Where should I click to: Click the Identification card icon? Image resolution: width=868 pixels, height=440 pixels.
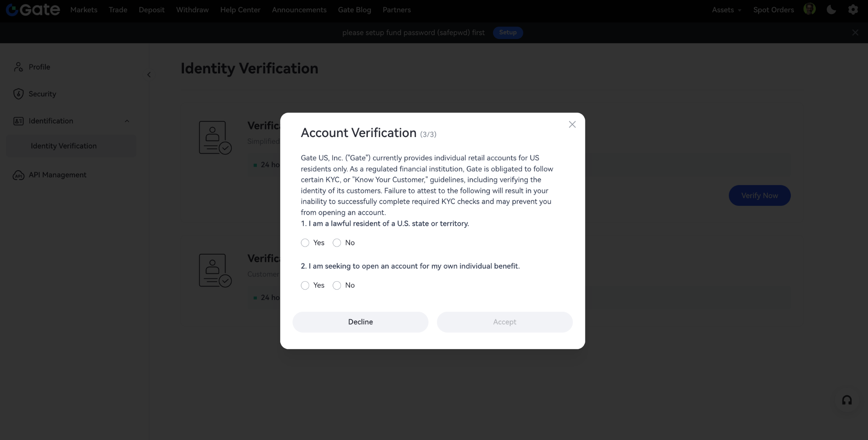coord(18,121)
